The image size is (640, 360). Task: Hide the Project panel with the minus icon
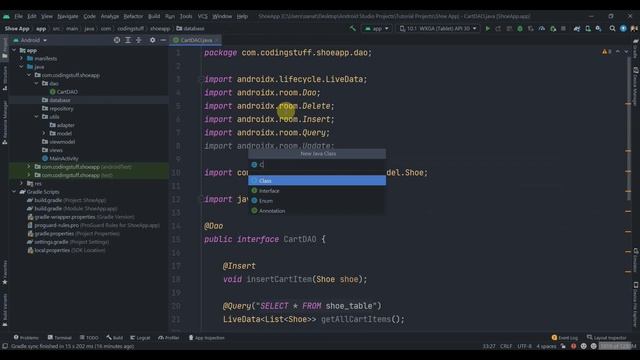click(x=163, y=40)
